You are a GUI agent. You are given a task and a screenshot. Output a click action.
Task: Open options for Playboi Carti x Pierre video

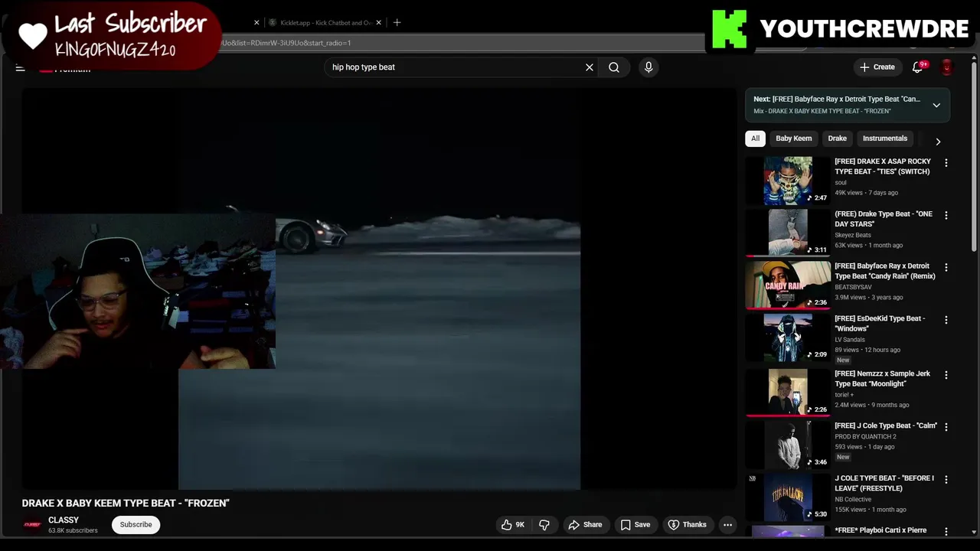(x=946, y=531)
